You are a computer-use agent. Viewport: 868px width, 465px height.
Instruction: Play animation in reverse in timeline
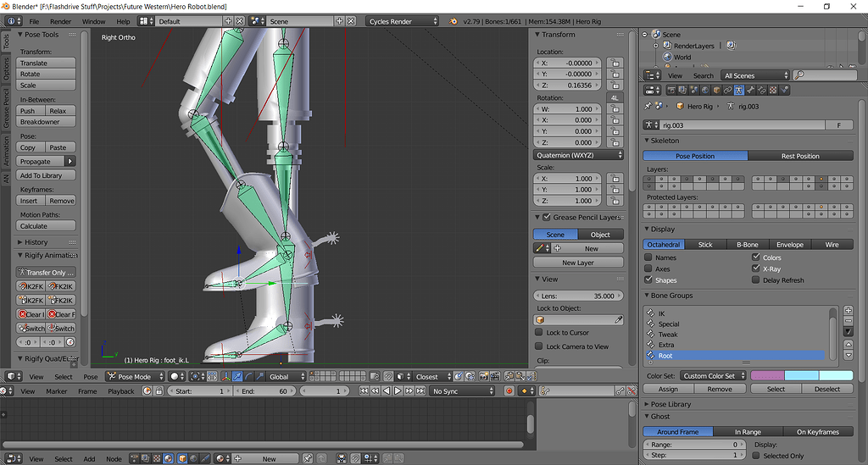(x=387, y=391)
